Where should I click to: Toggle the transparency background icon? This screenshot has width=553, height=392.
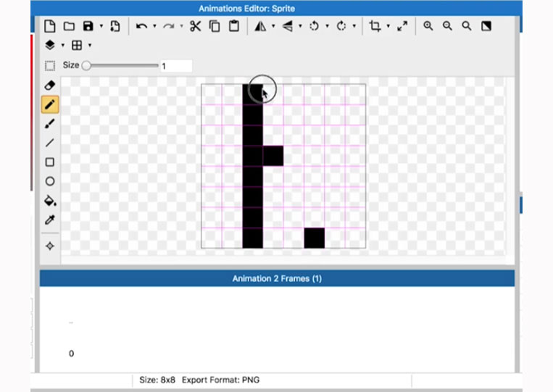click(486, 26)
